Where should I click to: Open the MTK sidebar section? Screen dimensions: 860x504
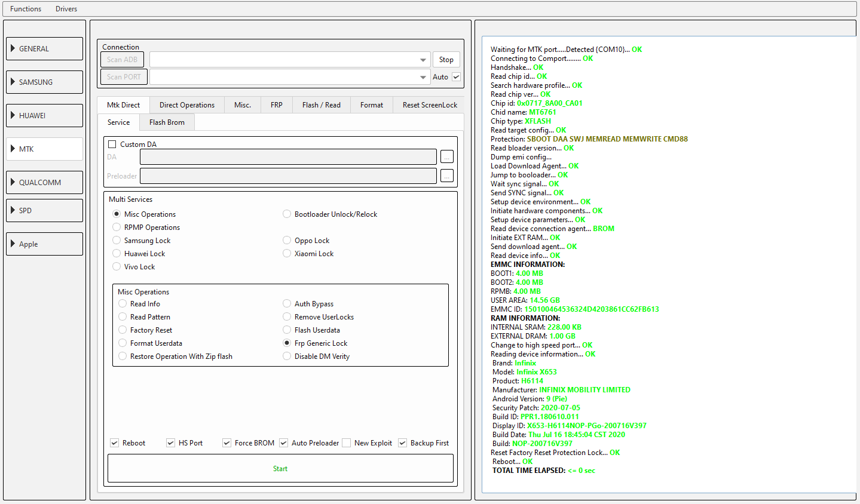(45, 149)
